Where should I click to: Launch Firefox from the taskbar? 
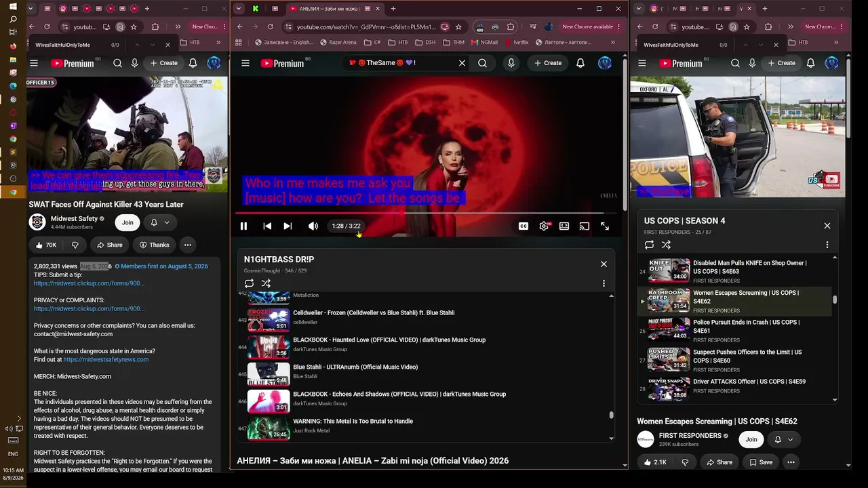coord(13,46)
